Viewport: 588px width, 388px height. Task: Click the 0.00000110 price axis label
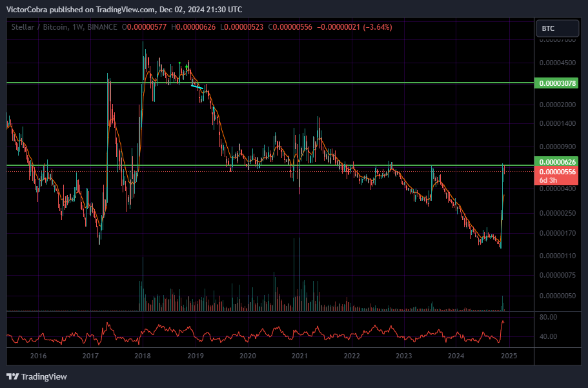557,256
